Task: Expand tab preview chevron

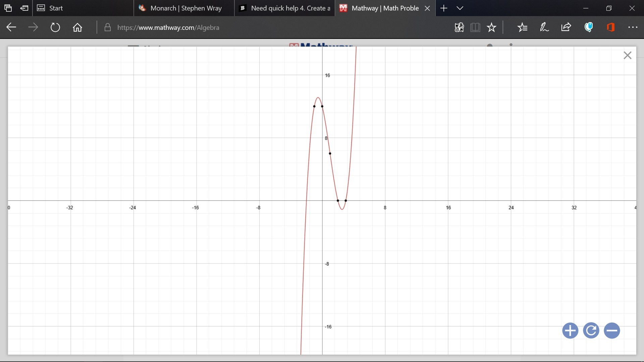Action: [x=460, y=8]
